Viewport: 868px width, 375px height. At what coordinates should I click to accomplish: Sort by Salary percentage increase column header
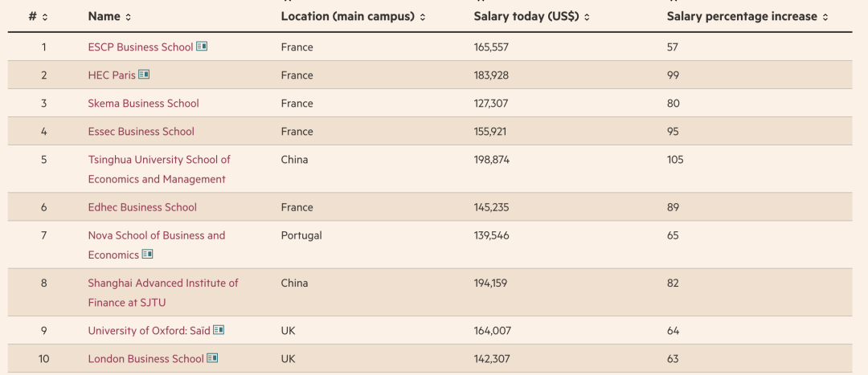coord(743,17)
